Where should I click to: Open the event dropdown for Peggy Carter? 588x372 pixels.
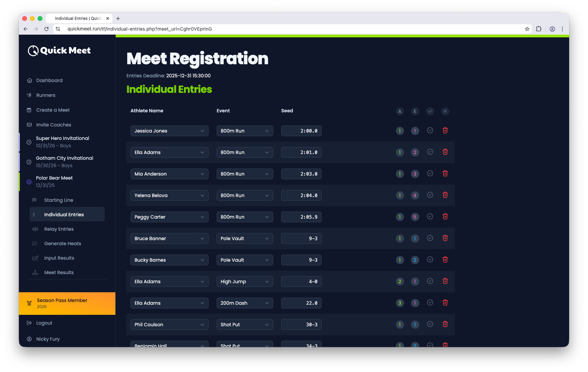click(x=245, y=217)
